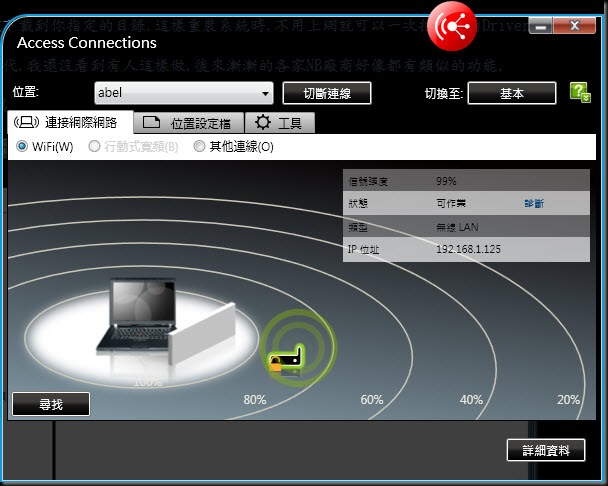Select the WiFi(W) radio button
Image resolution: width=608 pixels, height=486 pixels.
22,146
